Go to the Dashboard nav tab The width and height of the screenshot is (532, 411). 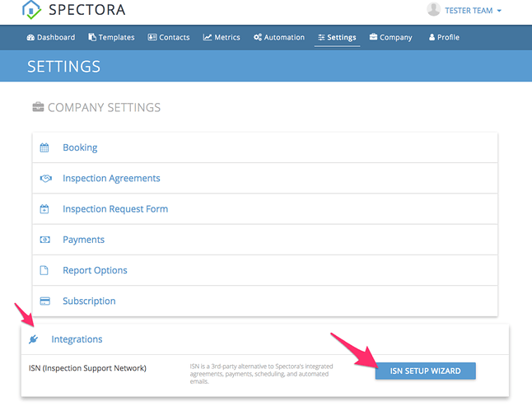50,37
